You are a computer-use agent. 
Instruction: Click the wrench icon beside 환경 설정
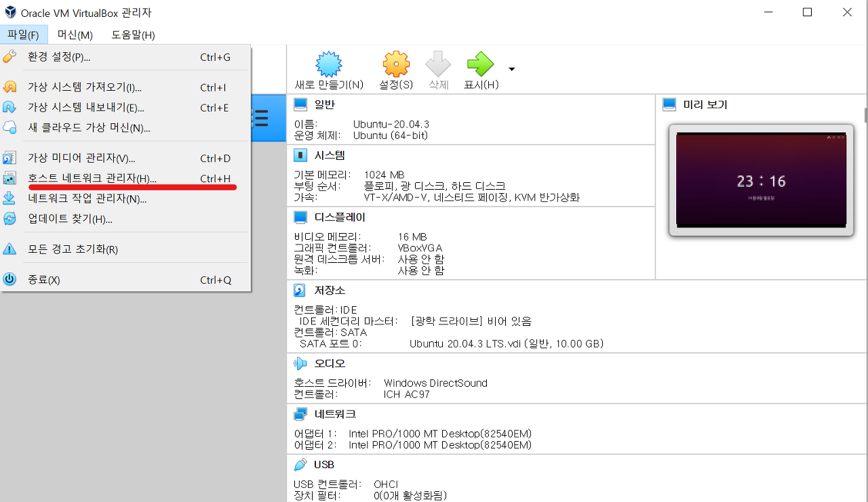pos(9,57)
